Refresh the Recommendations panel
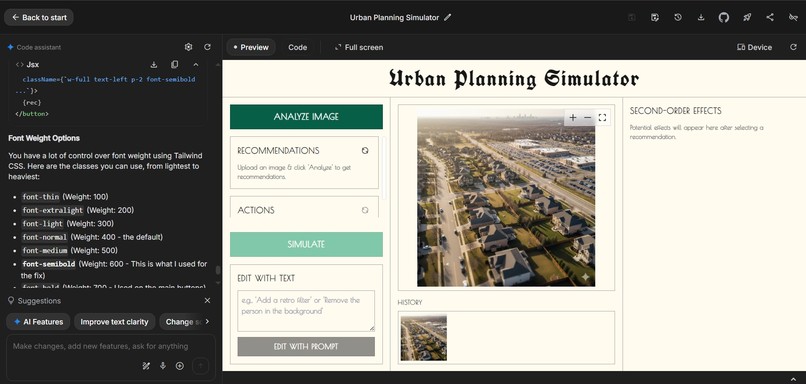Image resolution: width=806 pixels, height=384 pixels. [x=365, y=151]
